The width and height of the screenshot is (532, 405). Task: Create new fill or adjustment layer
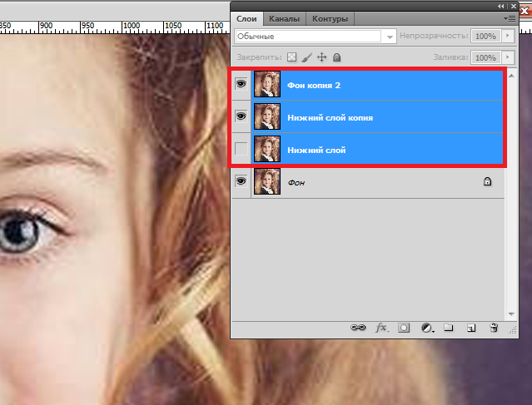click(427, 328)
